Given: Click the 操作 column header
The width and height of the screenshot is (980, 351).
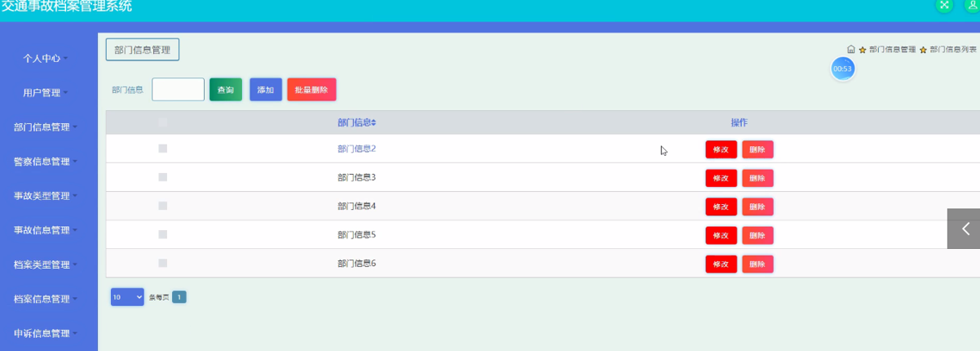Looking at the screenshot, I should point(739,122).
